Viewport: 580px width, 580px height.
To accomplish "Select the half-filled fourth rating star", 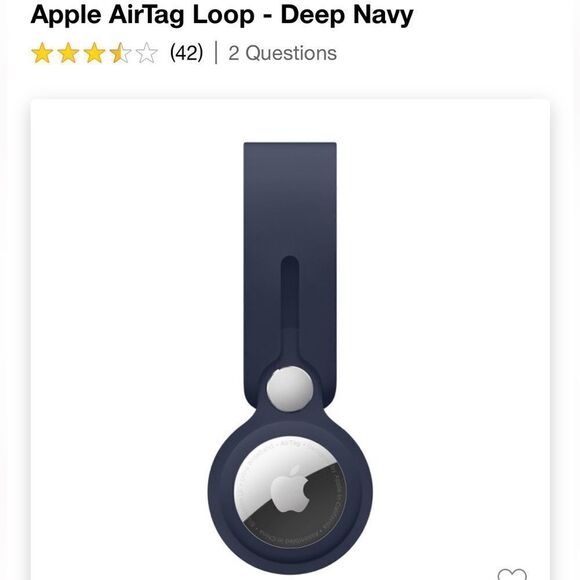I will (x=120, y=53).
